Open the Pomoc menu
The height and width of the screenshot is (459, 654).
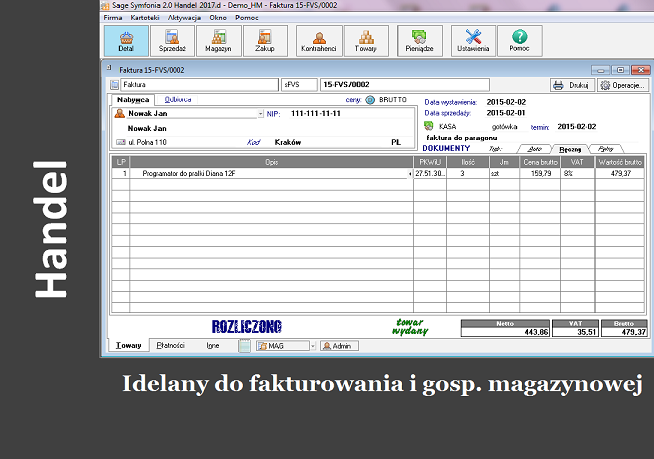[247, 18]
